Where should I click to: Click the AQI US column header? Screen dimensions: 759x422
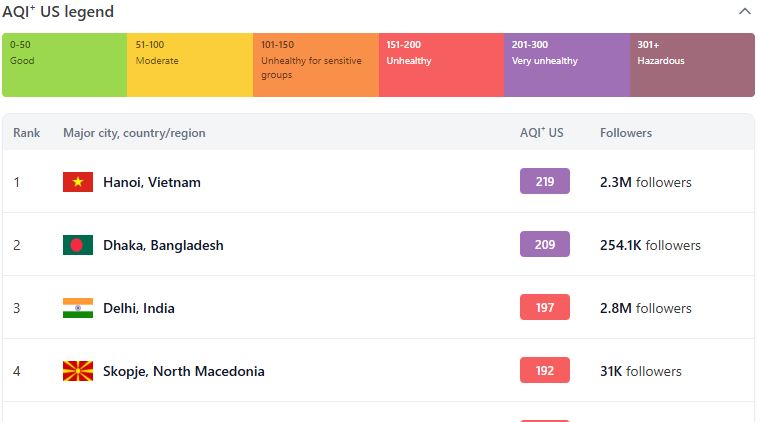[x=542, y=132]
